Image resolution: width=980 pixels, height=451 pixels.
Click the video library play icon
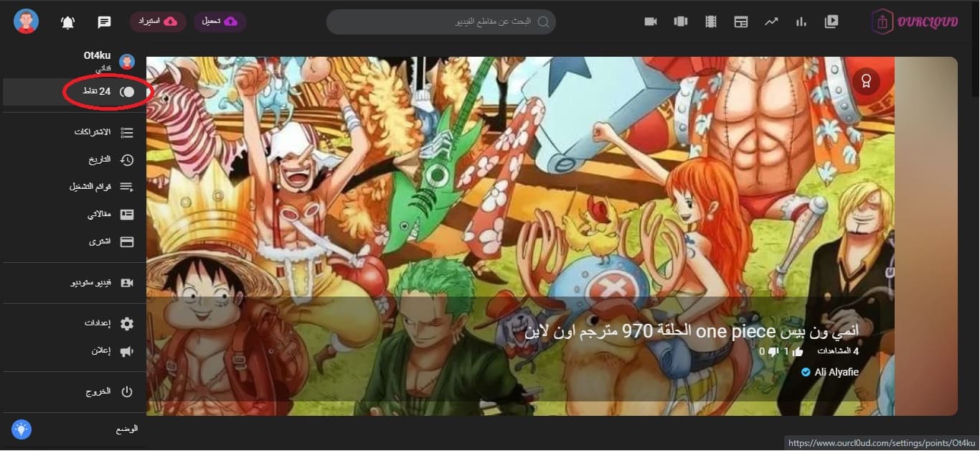click(831, 22)
